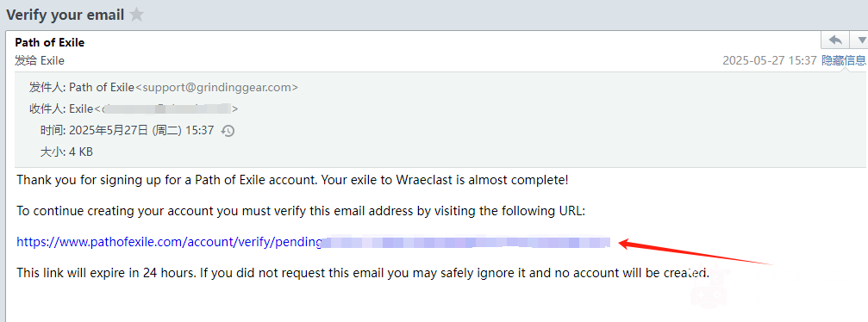Open the pathofexile.com account verify link

[313, 242]
